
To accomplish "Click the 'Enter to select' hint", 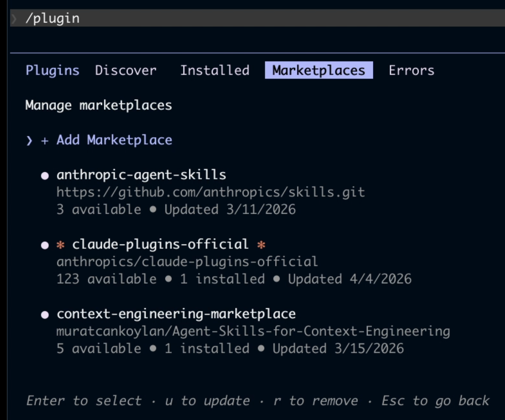I will click(x=84, y=401).
